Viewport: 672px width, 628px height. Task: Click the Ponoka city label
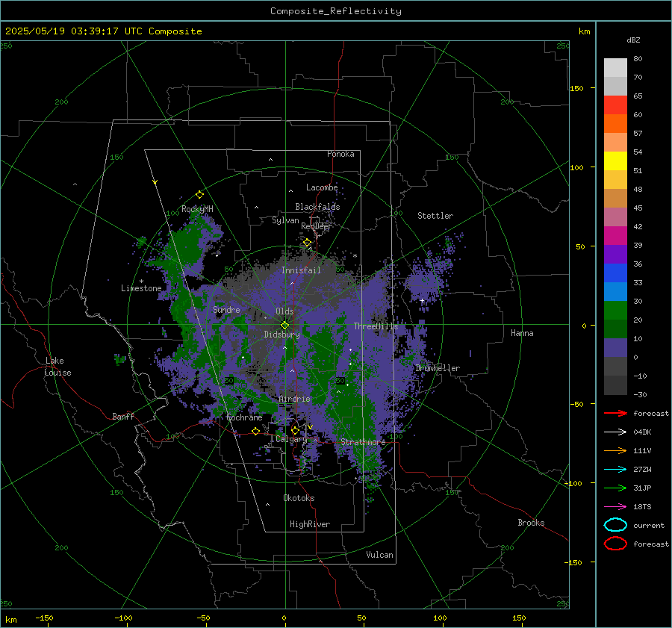340,154
